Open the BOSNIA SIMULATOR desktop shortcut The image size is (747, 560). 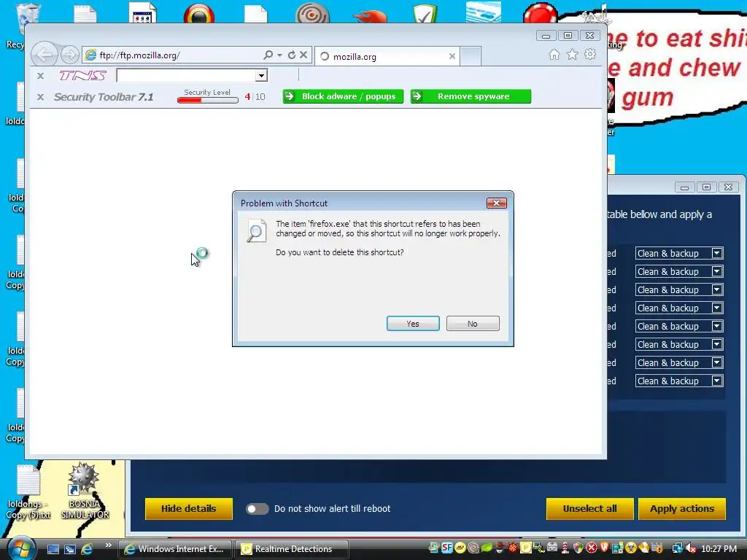click(85, 491)
